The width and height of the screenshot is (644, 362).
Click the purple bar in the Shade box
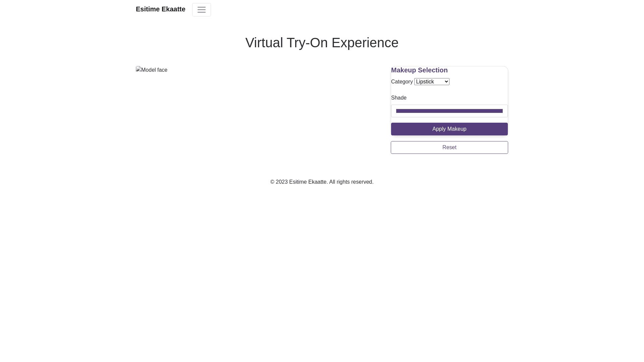(449, 111)
